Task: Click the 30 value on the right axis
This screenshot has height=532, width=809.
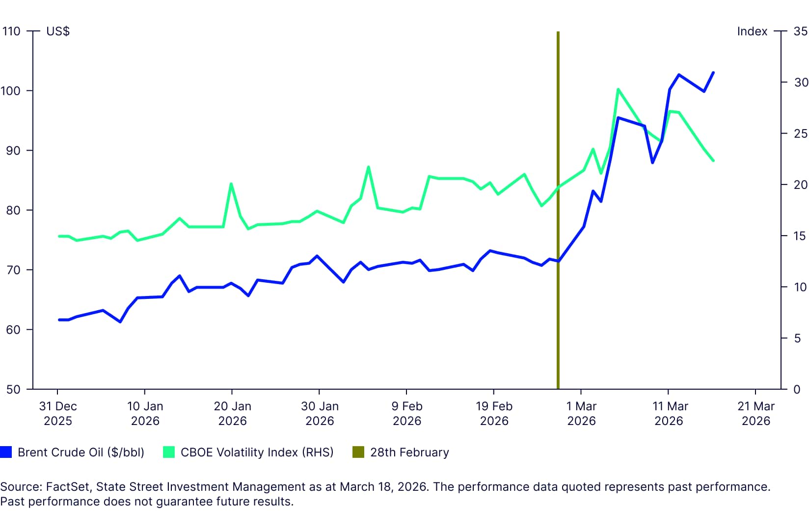Action: 801,82
